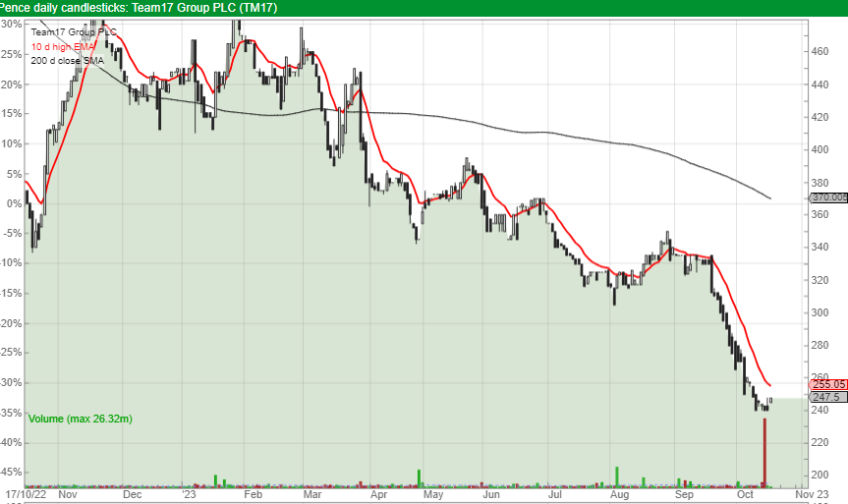Click the 0% percent axis label
This screenshot has height=504, width=848.
coord(15,203)
